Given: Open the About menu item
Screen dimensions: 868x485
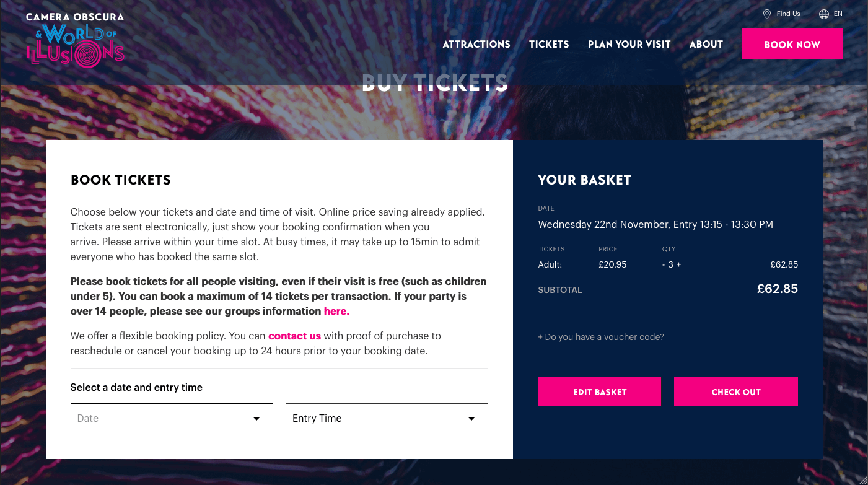Looking at the screenshot, I should pyautogui.click(x=706, y=45).
